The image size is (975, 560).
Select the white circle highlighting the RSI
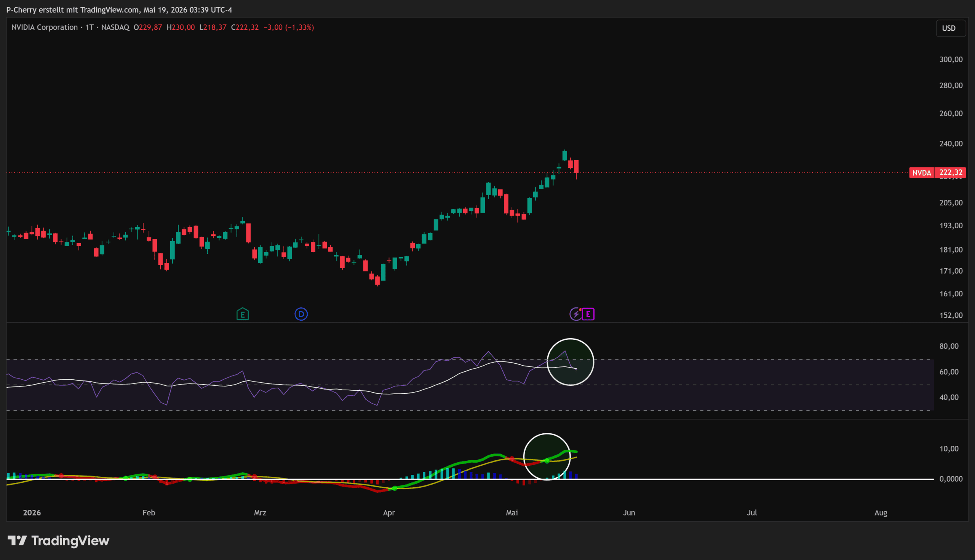coord(571,362)
